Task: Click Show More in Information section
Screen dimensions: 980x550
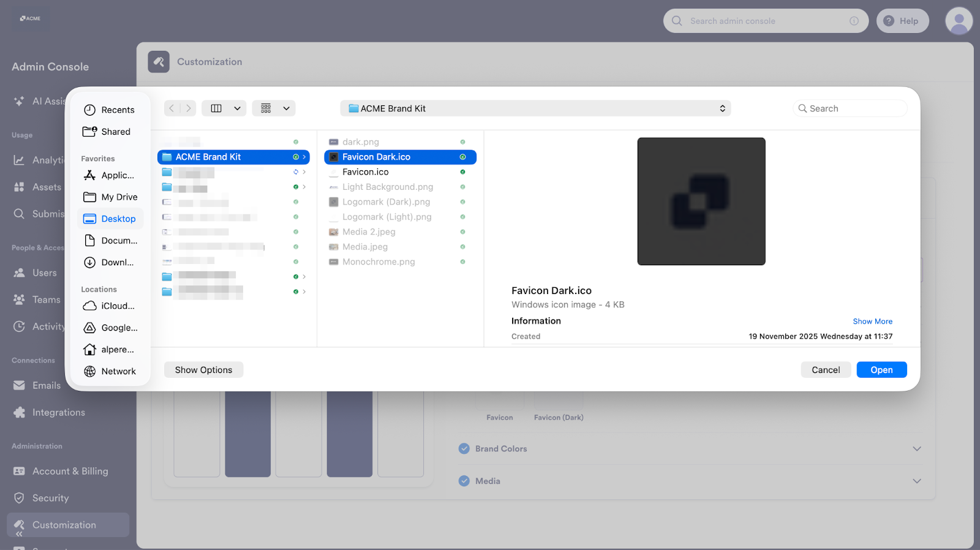Action: click(x=872, y=322)
